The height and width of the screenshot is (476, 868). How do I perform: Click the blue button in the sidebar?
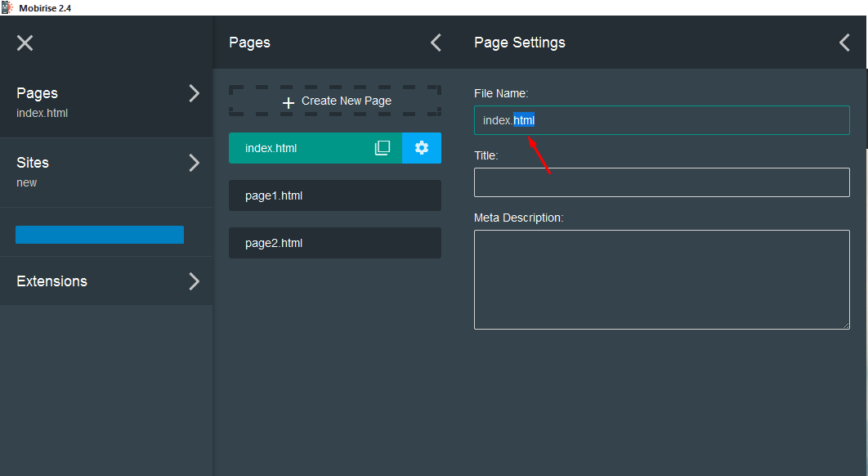click(100, 235)
